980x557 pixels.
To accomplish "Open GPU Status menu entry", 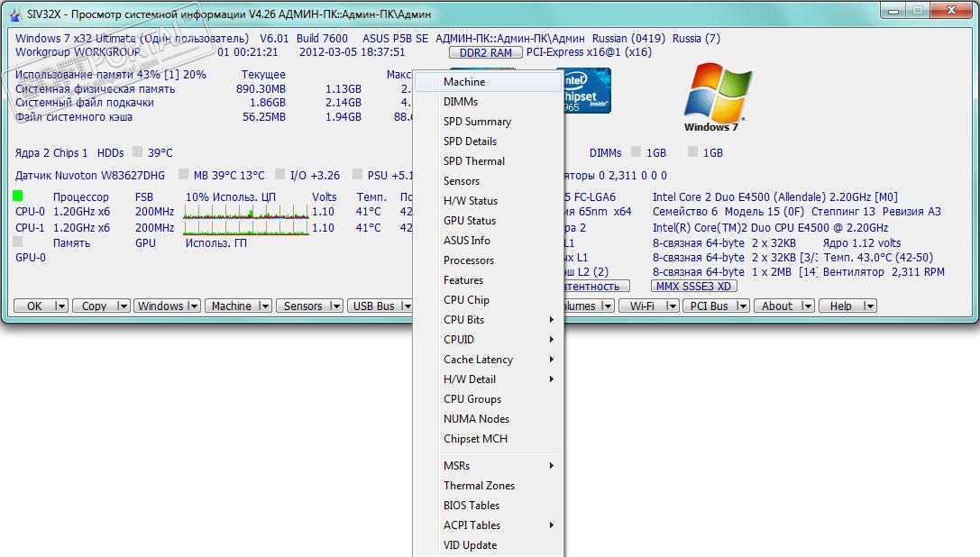I will [488, 221].
